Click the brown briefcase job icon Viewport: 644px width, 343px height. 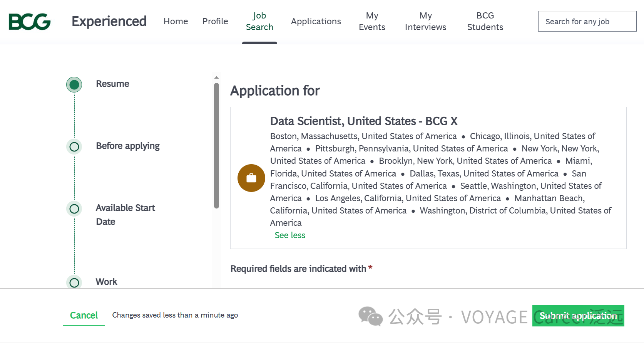(251, 178)
